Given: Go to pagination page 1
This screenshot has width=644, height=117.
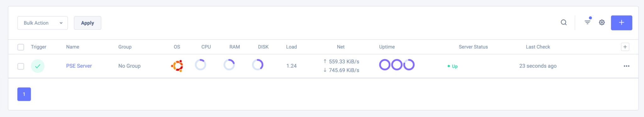Looking at the screenshot, I should (x=24, y=94).
